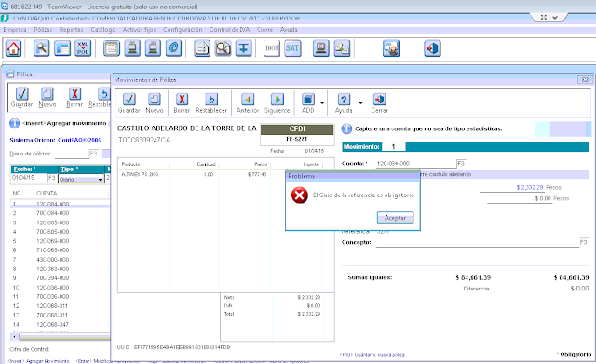Click F3 button beside Fecha in Pólizas

pyautogui.click(x=52, y=178)
